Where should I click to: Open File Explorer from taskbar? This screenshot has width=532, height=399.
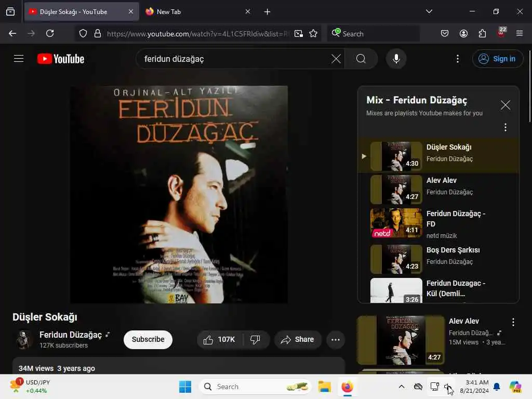coord(324,387)
